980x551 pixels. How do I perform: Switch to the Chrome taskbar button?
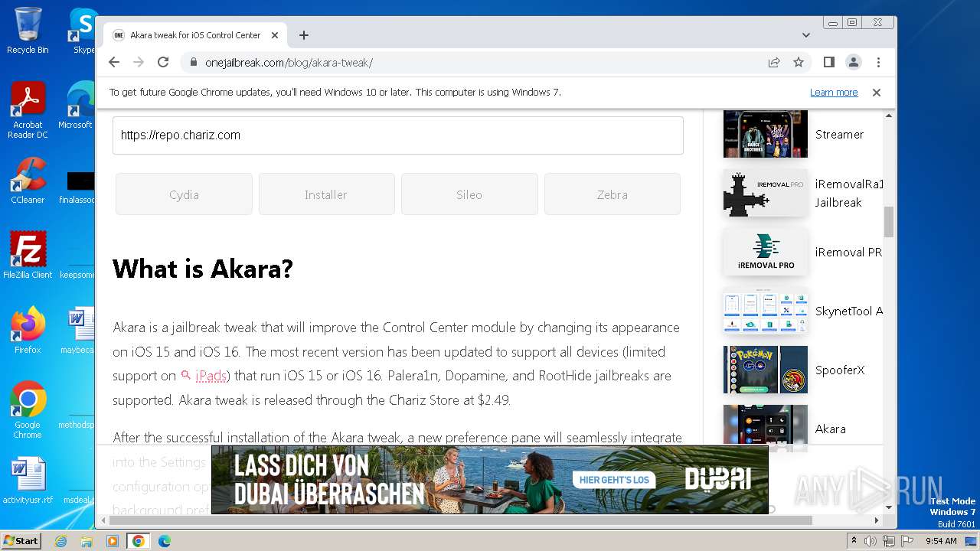click(139, 541)
